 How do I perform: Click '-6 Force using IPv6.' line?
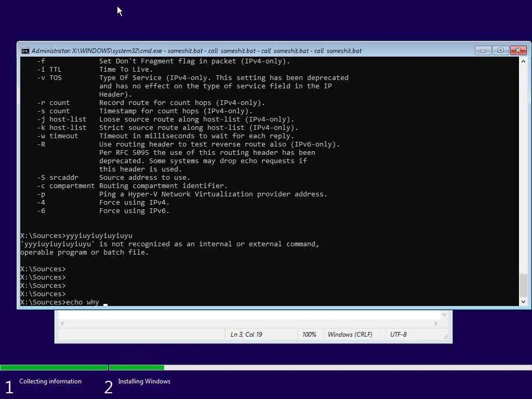(103, 211)
